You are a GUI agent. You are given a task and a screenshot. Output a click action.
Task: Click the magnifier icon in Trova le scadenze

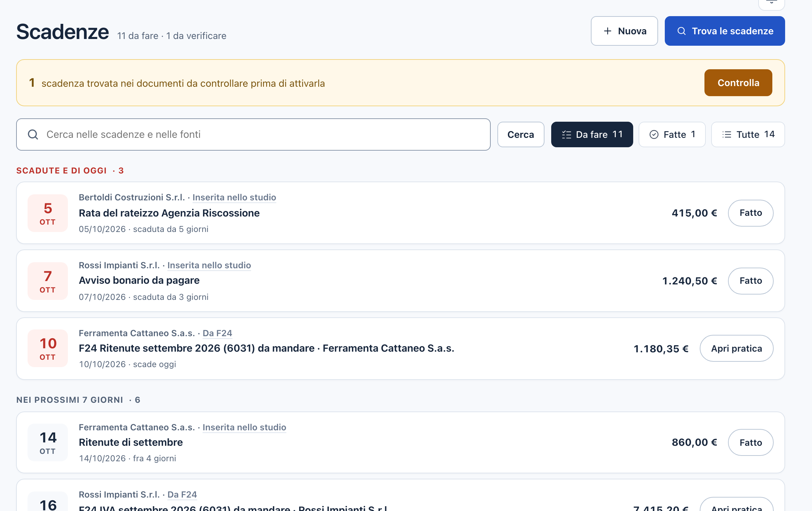[682, 31]
